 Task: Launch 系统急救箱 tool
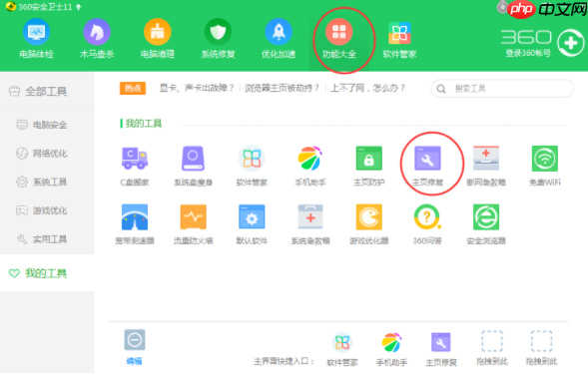[x=310, y=224]
